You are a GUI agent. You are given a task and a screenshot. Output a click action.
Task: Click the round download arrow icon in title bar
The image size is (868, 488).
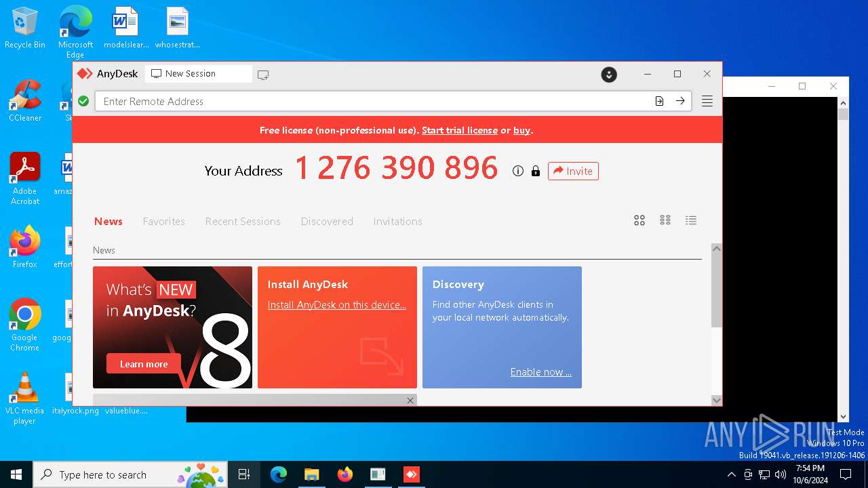click(x=609, y=75)
